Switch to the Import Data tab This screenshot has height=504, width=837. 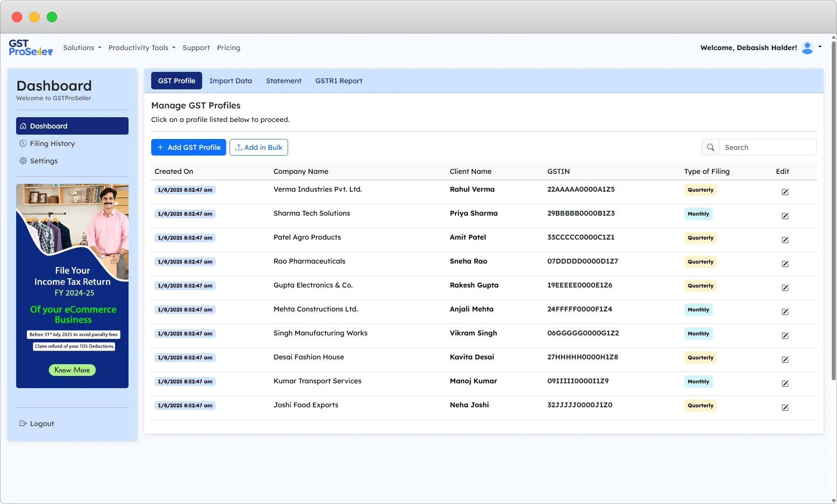[230, 81]
